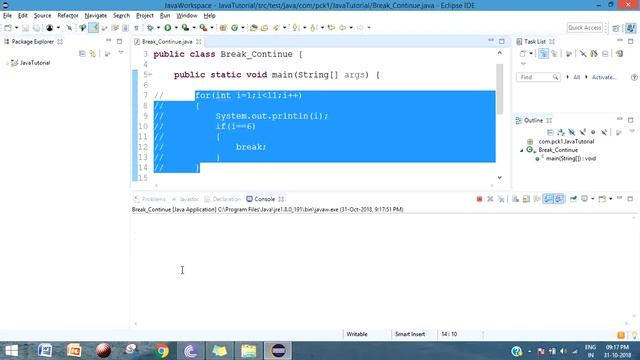
Task: Click the Quick Access field
Action: tap(584, 28)
